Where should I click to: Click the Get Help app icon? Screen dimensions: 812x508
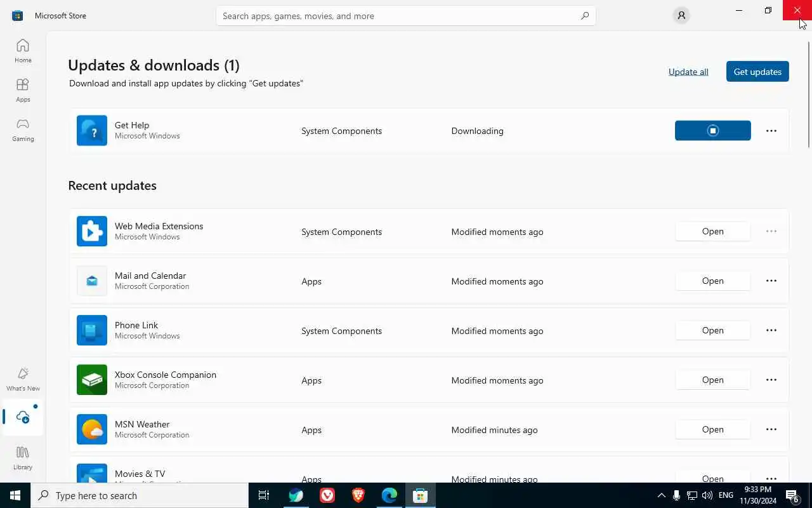tap(92, 131)
